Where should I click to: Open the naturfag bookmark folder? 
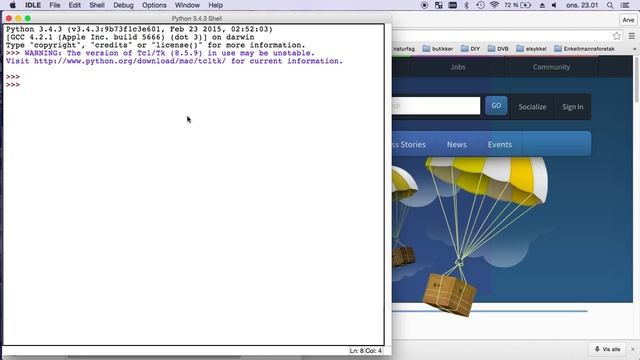pos(404,49)
